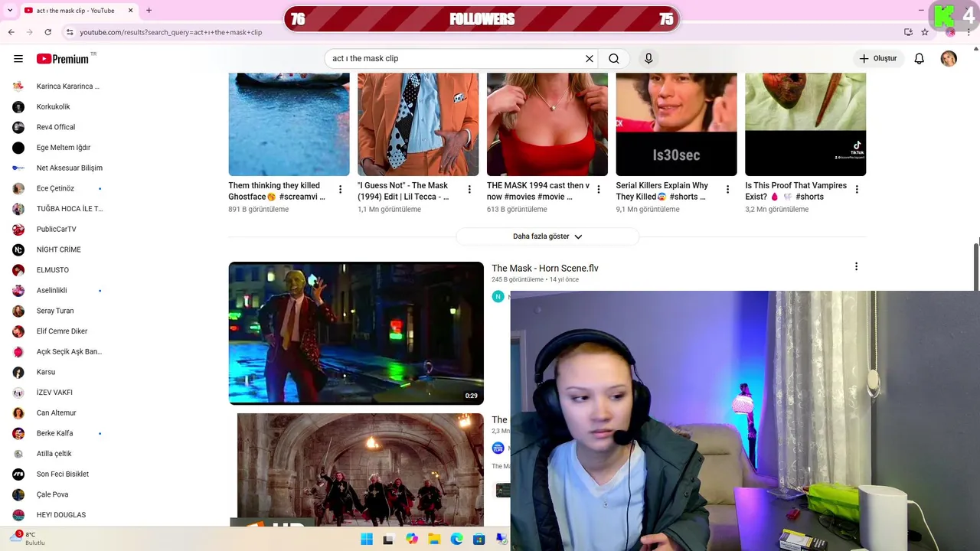Image resolution: width=980 pixels, height=551 pixels.
Task: Open the Can Altemur subscription
Action: 57,412
